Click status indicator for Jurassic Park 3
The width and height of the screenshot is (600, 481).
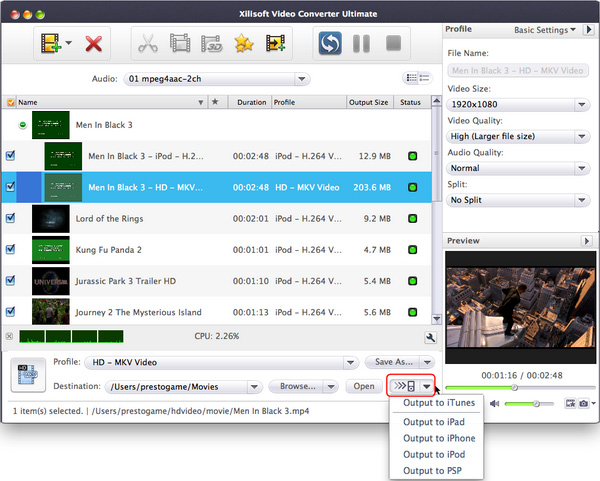click(x=412, y=281)
